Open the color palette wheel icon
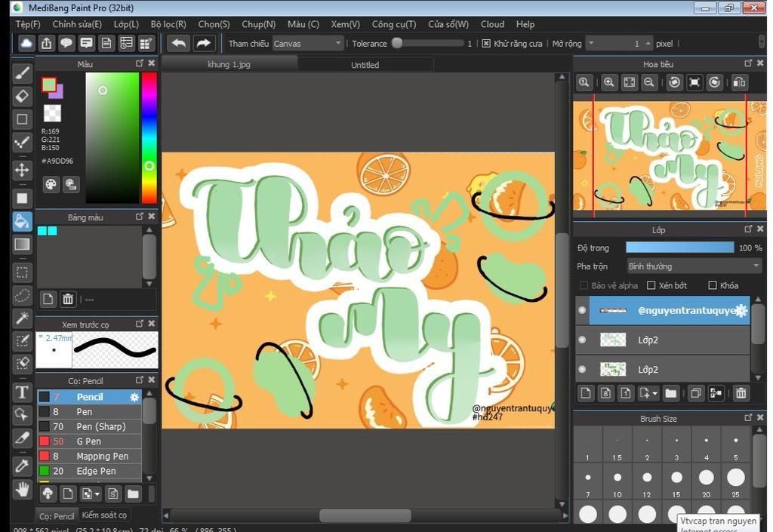 [x=51, y=185]
